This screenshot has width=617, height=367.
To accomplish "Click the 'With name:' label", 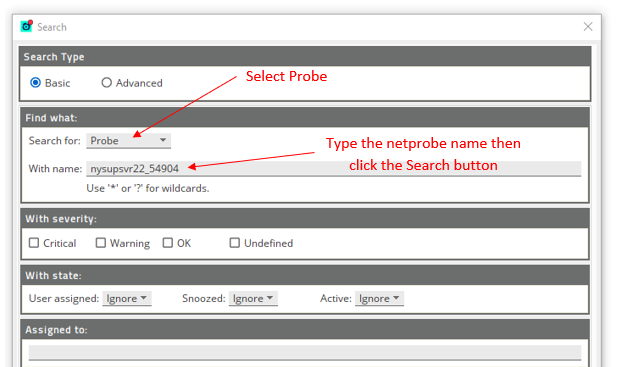I will tap(55, 169).
